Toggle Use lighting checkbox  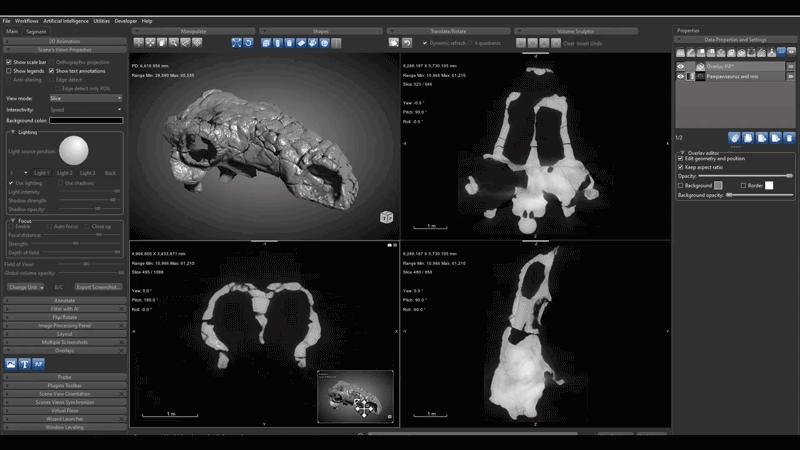pyautogui.click(x=11, y=183)
